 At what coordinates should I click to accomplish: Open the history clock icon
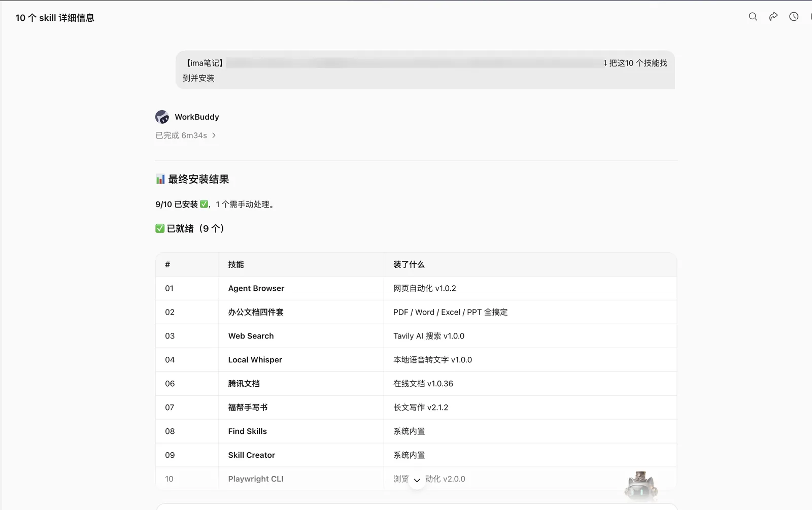pos(794,17)
